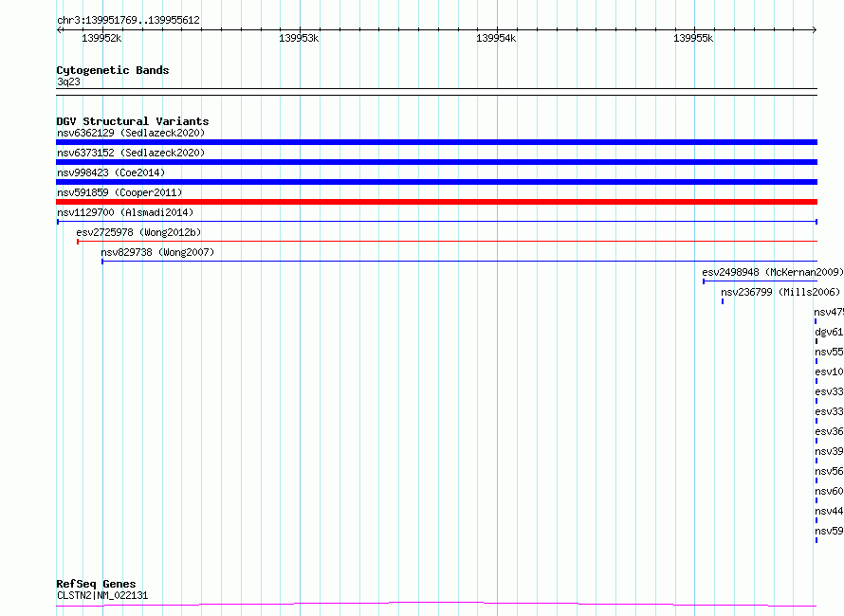Screen dimensions: 844x616
Task: Select the nsv236799 (Mills2006) variant label
Action: pos(780,292)
